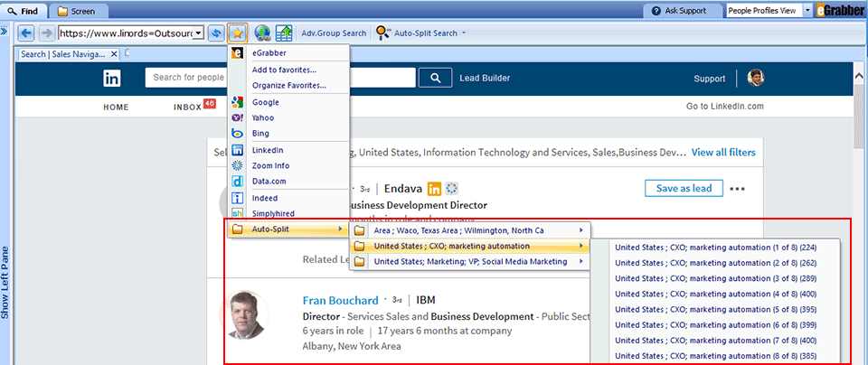Close the Search Sales Navigator tab

[x=114, y=53]
